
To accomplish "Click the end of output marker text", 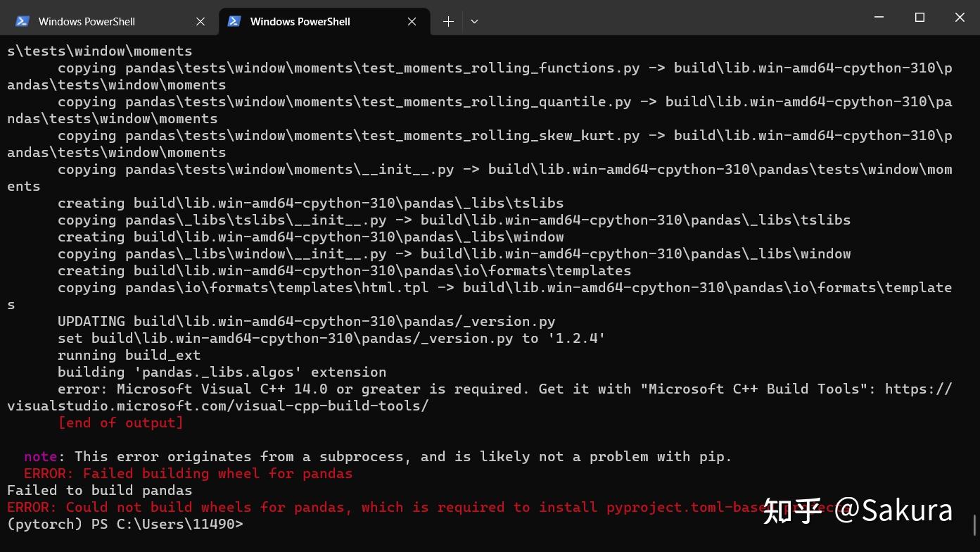I will point(121,422).
